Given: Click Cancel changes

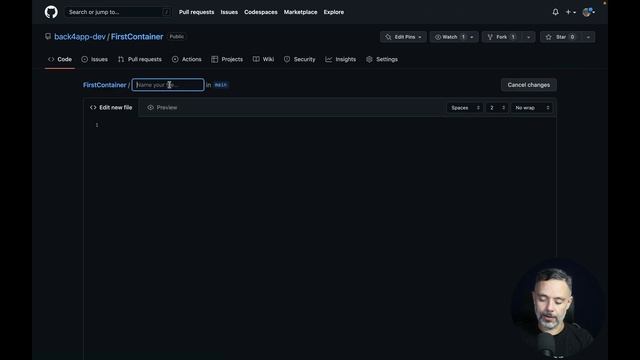Looking at the screenshot, I should tap(529, 85).
